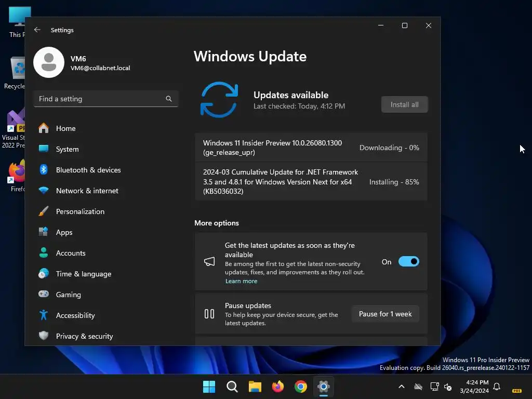Click the Install all button
Viewport: 532px width, 399px height.
pyautogui.click(x=404, y=104)
